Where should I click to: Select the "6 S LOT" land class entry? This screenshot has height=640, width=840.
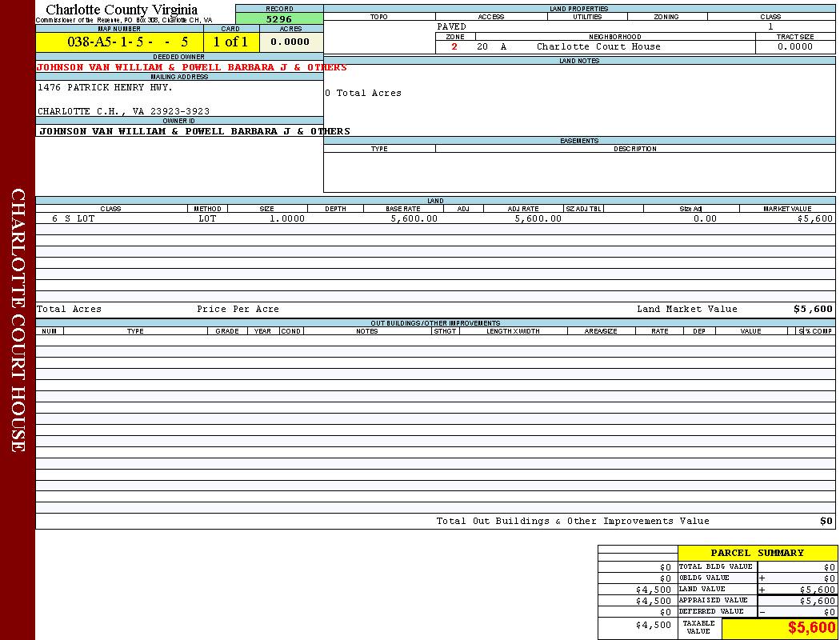pyautogui.click(x=73, y=218)
